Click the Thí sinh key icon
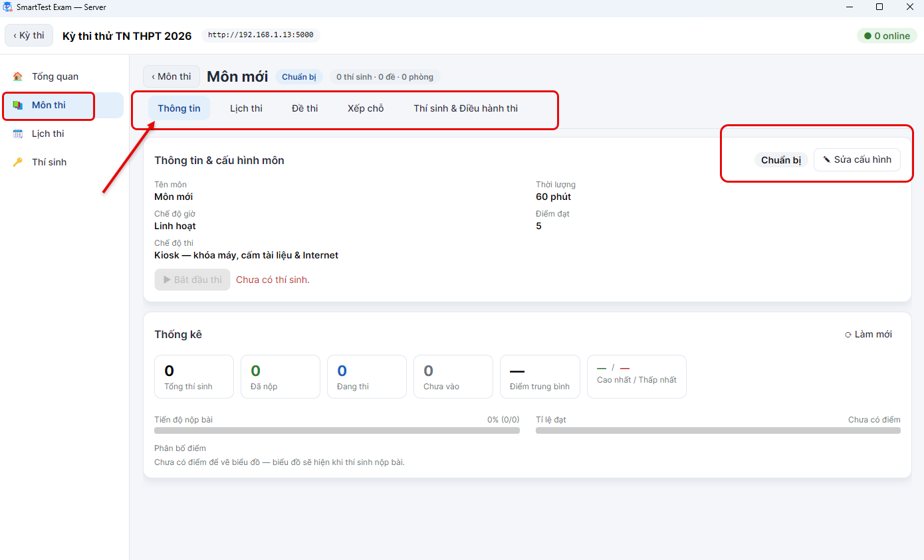Screen dimensions: 924x560 [x=18, y=162]
